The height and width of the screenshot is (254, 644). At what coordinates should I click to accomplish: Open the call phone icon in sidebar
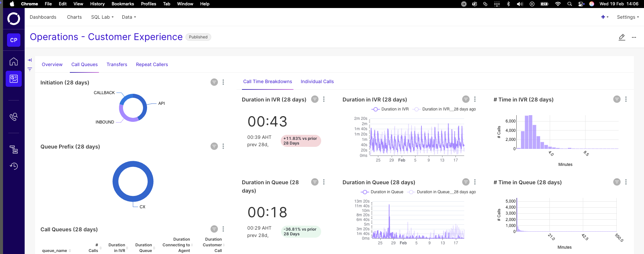[14, 116]
